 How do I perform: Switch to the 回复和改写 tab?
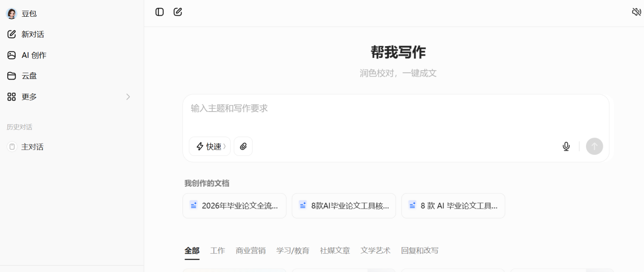pyautogui.click(x=420, y=251)
